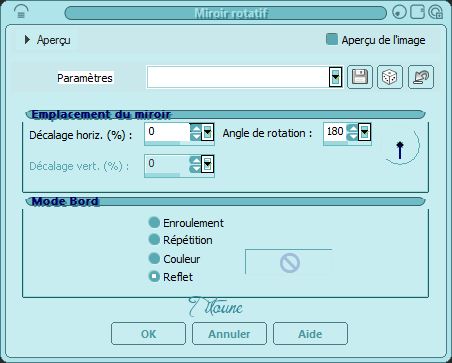Select the Reflet radio button
The width and height of the screenshot is (452, 363).
154,276
